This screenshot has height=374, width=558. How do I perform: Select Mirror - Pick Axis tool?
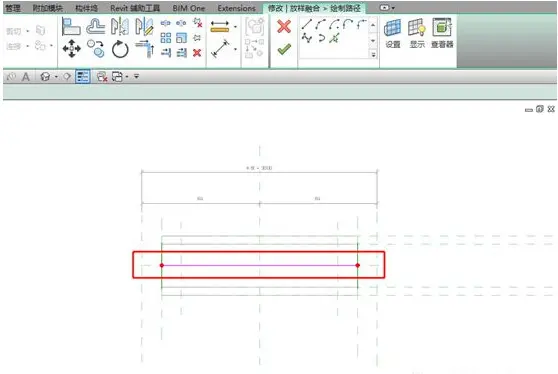coord(120,27)
